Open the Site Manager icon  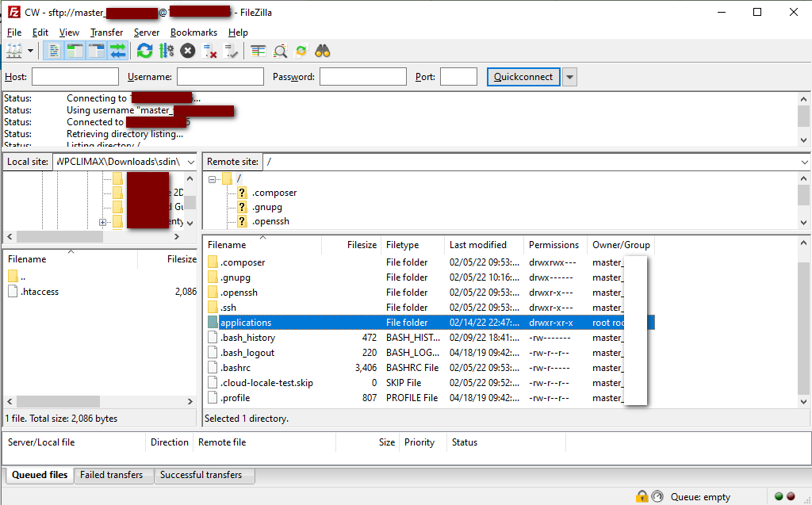tap(14, 51)
